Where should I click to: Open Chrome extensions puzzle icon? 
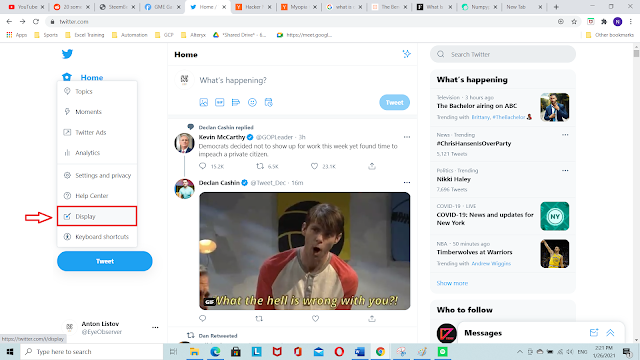[604, 22]
